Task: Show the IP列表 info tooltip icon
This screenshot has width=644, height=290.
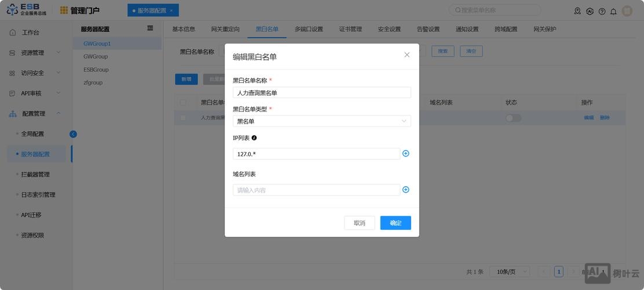Action: coord(254,138)
